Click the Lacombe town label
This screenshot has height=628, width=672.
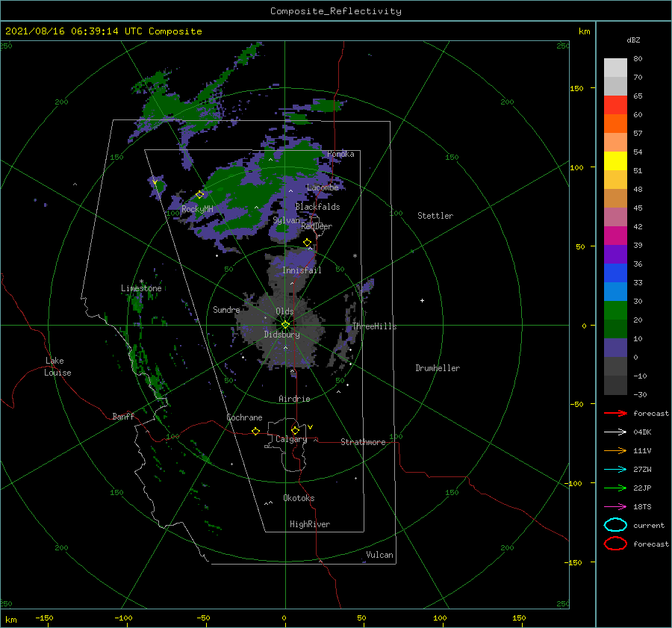point(323,187)
